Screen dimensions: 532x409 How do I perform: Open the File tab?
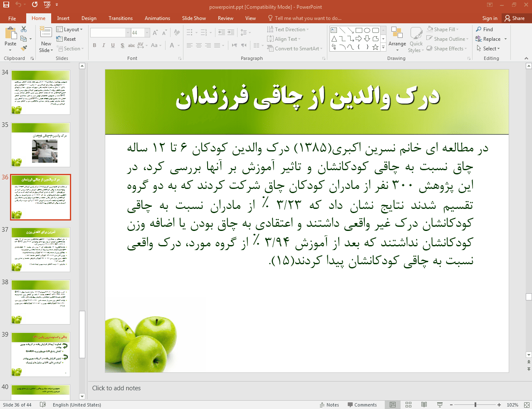[x=12, y=18]
